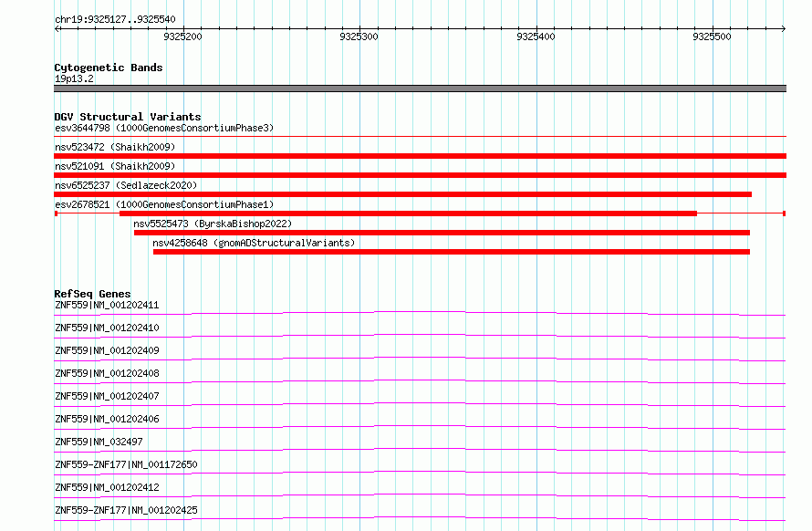Click the red bar under nsv523472
The width and height of the screenshot is (812, 531).
[420, 156]
